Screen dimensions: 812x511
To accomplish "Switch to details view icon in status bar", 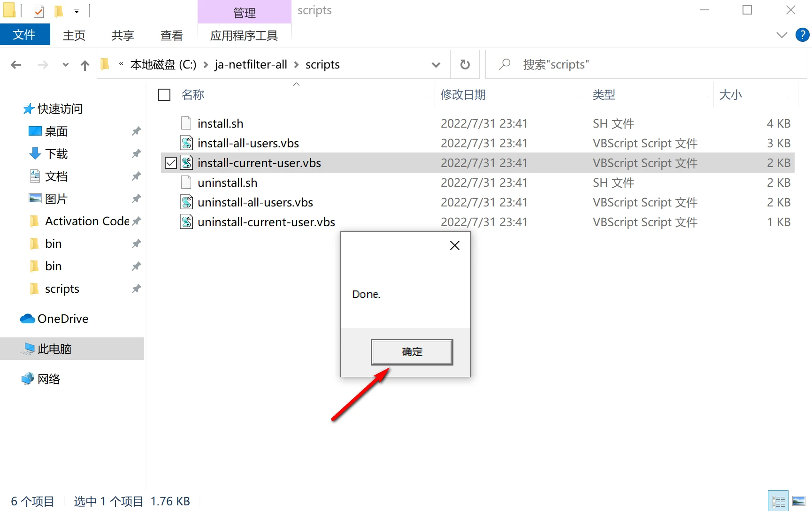I will 779,501.
